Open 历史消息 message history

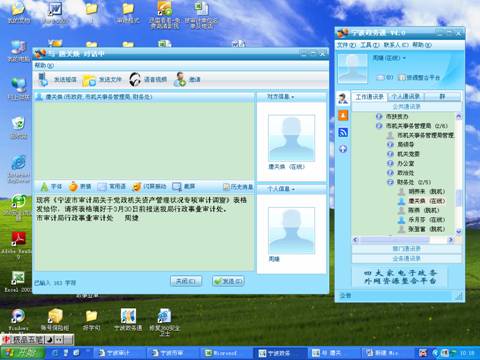238,187
